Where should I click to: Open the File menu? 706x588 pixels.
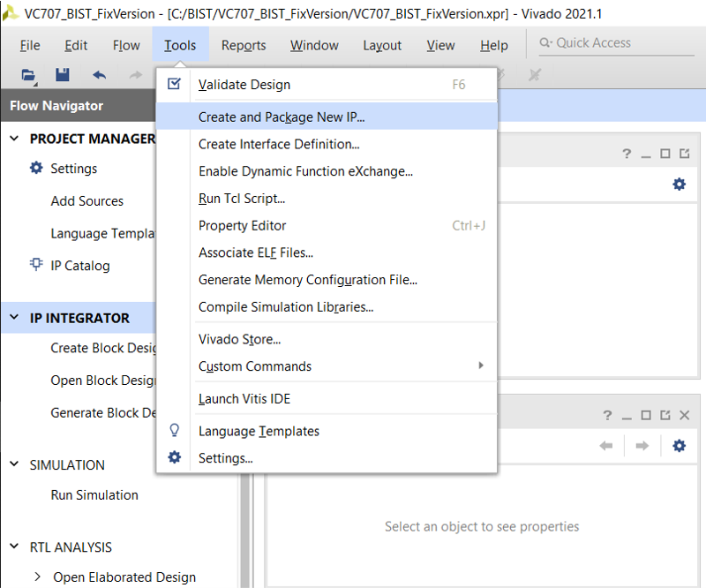[x=30, y=45]
